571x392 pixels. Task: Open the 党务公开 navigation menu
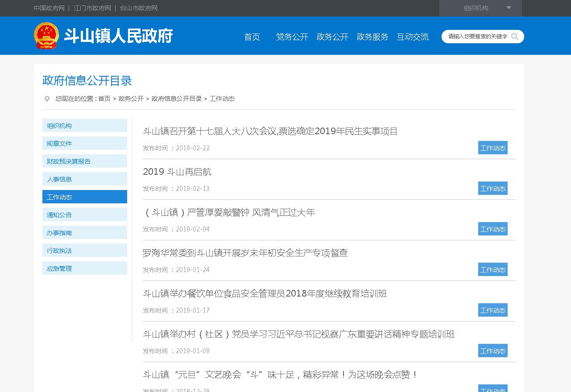(292, 37)
